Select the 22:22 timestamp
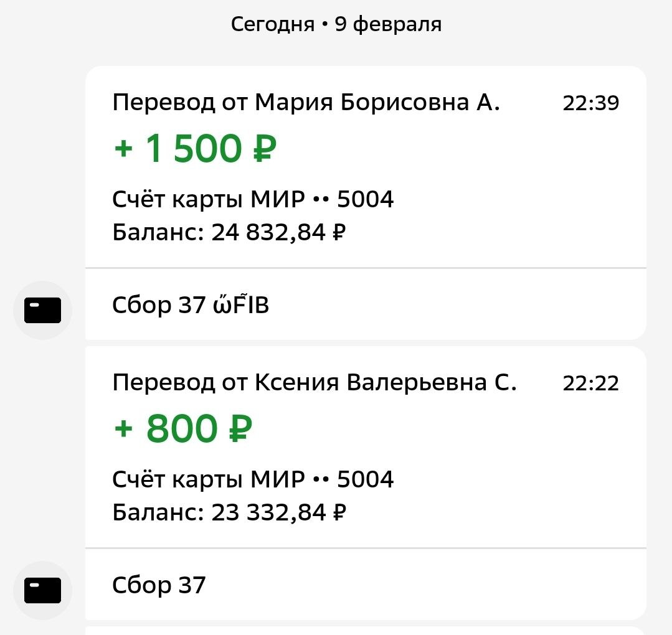The height and width of the screenshot is (635, 672). coord(590,383)
